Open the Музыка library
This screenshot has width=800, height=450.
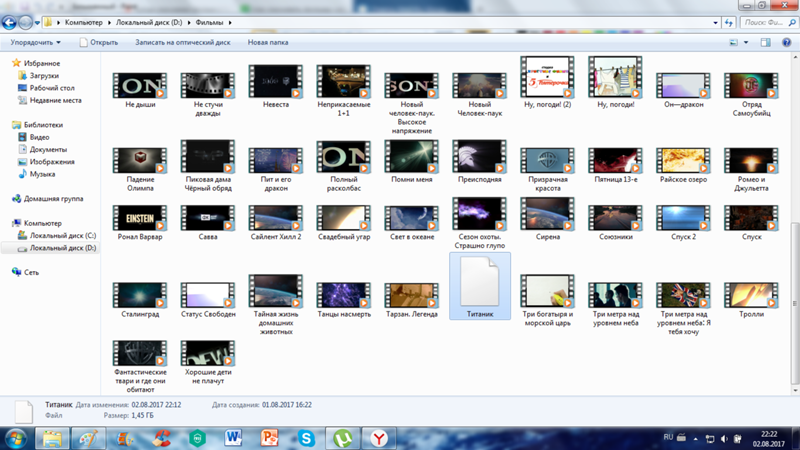(42, 173)
